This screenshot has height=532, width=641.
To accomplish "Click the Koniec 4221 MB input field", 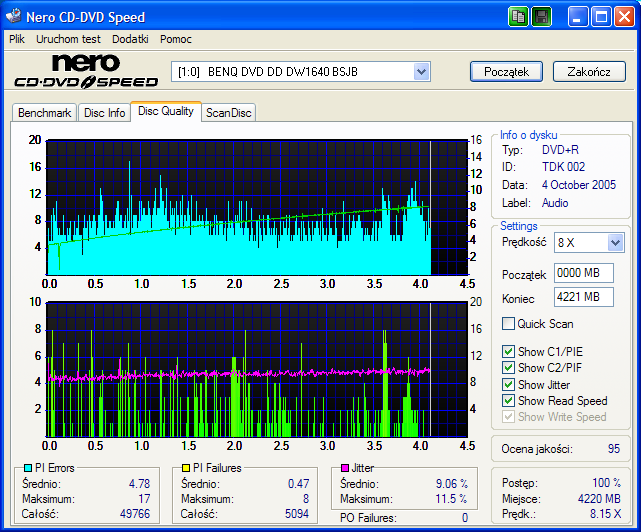I will 584,297.
